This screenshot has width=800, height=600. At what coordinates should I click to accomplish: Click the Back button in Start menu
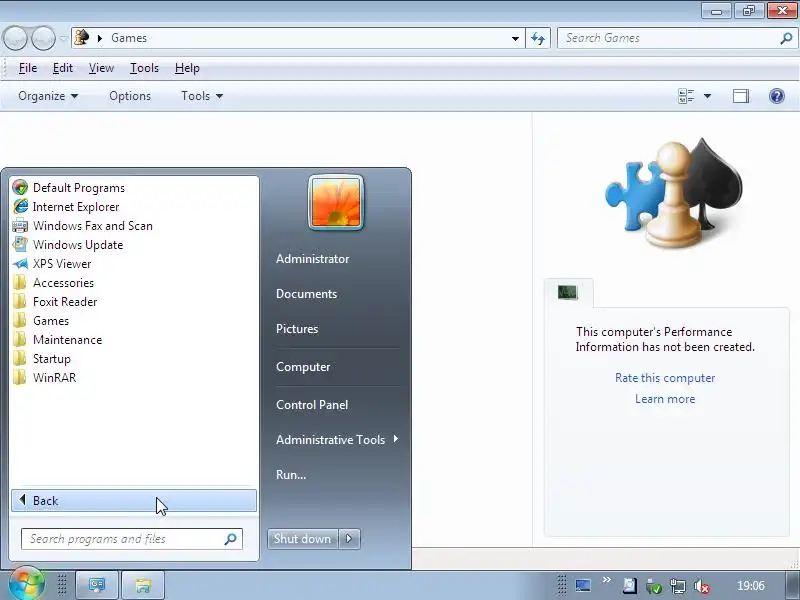[x=134, y=501]
